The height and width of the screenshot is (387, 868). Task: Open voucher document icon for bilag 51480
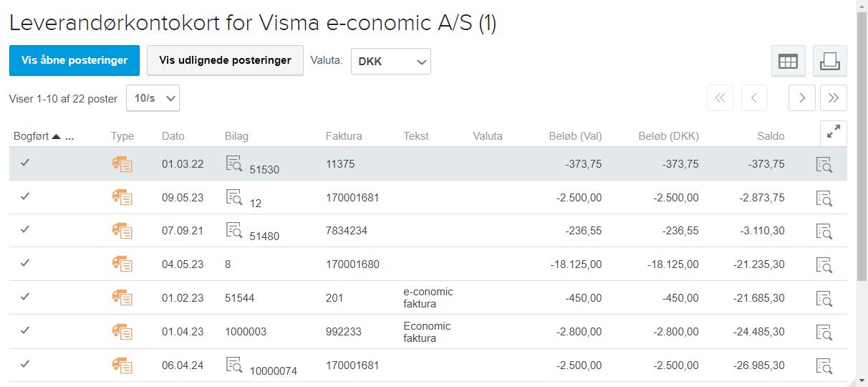[x=234, y=229]
